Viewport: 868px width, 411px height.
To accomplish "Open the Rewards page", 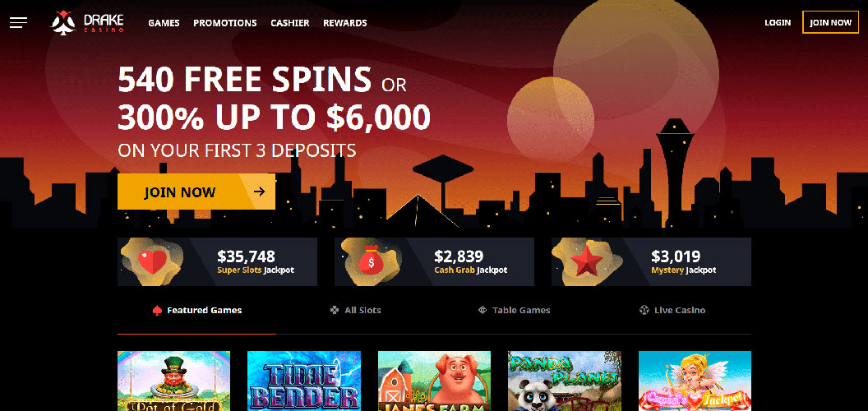I will [x=345, y=23].
